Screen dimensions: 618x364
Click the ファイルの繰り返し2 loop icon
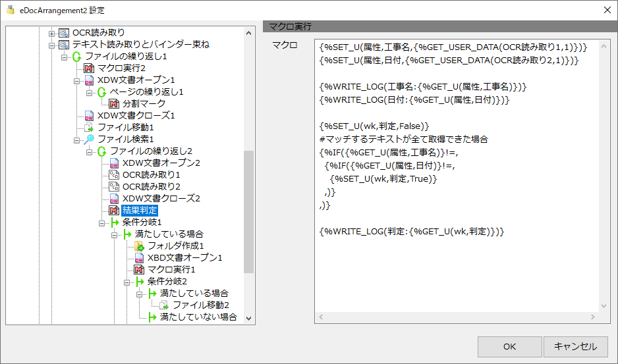coord(101,151)
